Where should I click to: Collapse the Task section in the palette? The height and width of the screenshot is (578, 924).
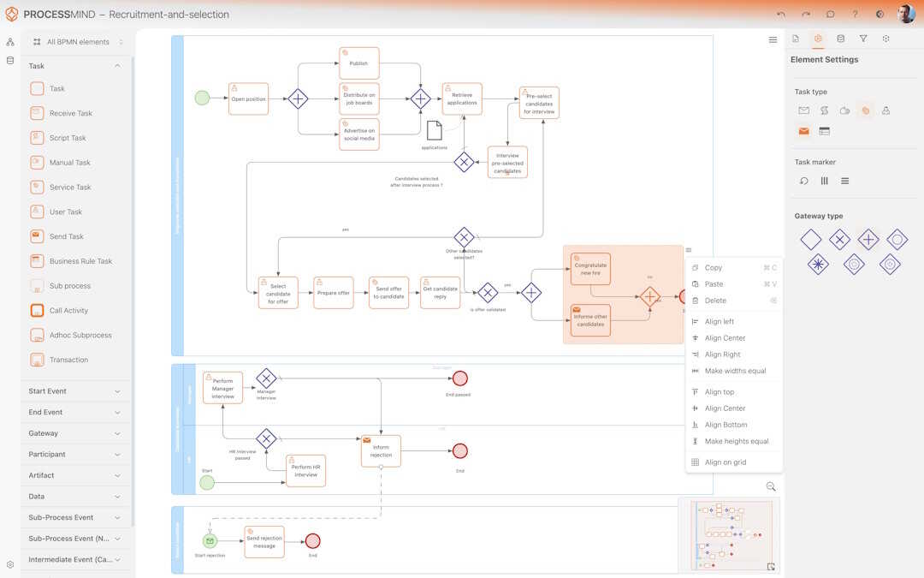115,65
